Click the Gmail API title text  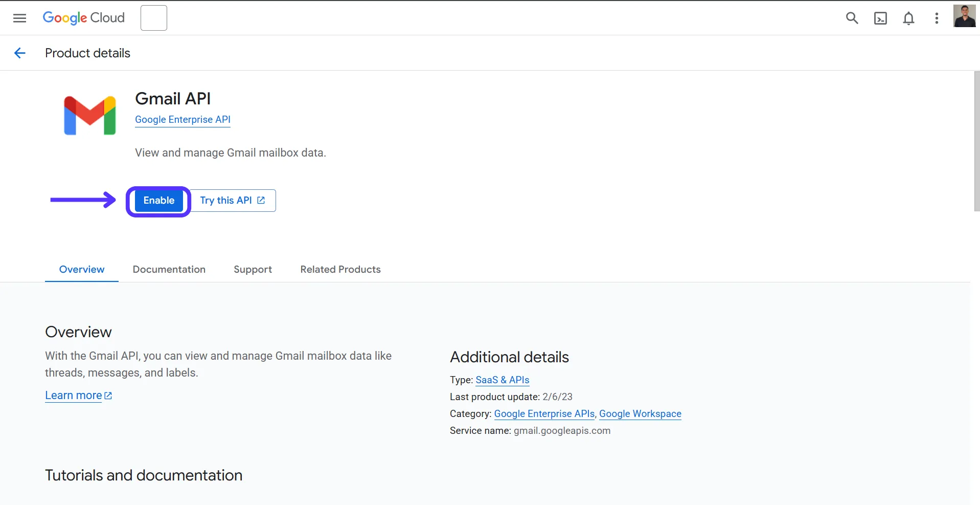173,98
